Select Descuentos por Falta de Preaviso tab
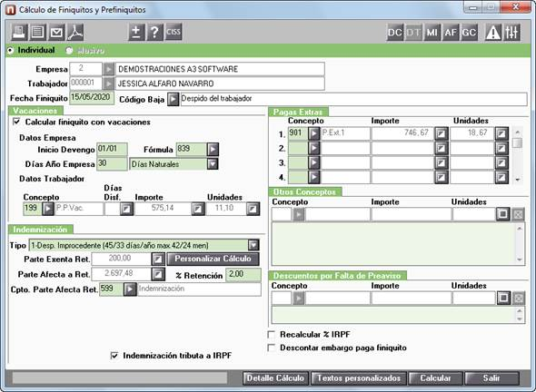Image resolution: width=536 pixels, height=392 pixels. (x=337, y=276)
